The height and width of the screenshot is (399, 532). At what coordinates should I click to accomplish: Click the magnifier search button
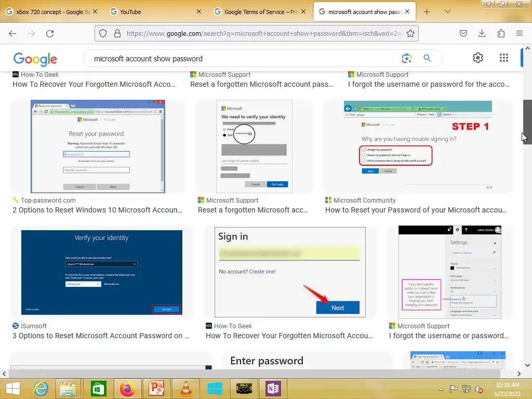click(427, 58)
